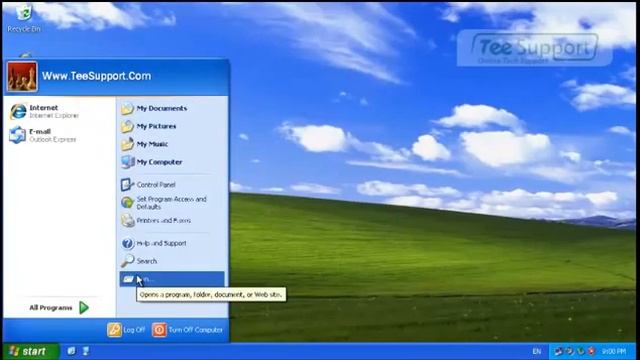640x360 pixels.
Task: Click the red shield tray icon
Action: pos(591,351)
